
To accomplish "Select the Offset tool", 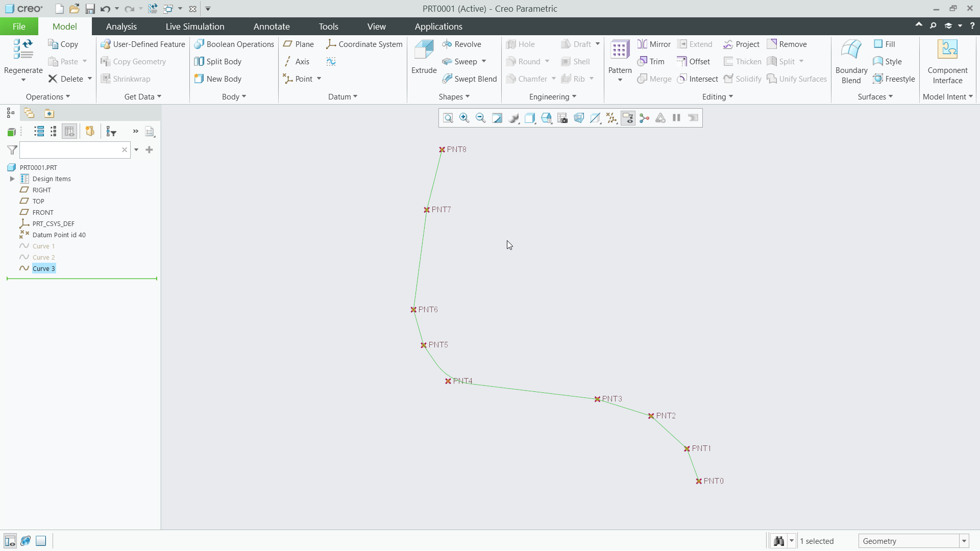I will (693, 62).
